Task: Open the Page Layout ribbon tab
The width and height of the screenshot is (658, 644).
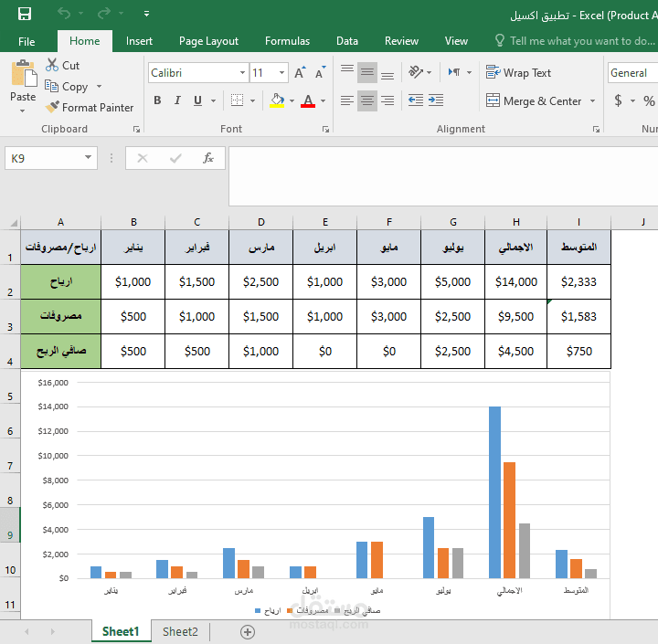Action: click(x=208, y=41)
